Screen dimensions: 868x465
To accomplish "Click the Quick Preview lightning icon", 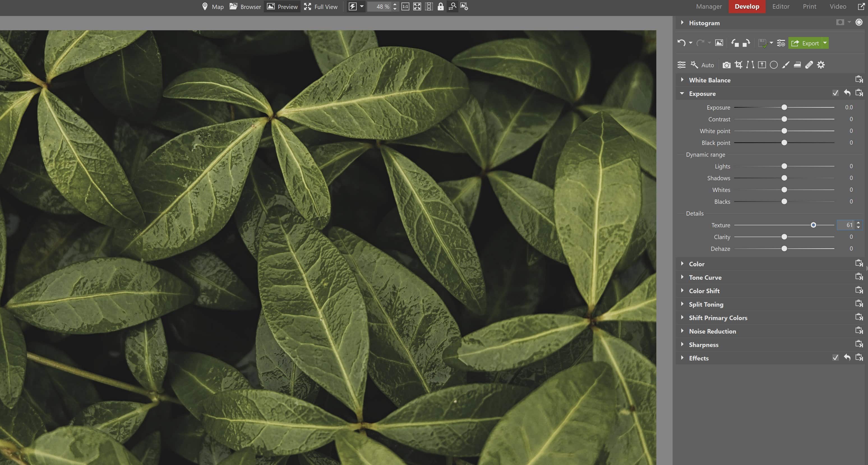I will [x=352, y=6].
